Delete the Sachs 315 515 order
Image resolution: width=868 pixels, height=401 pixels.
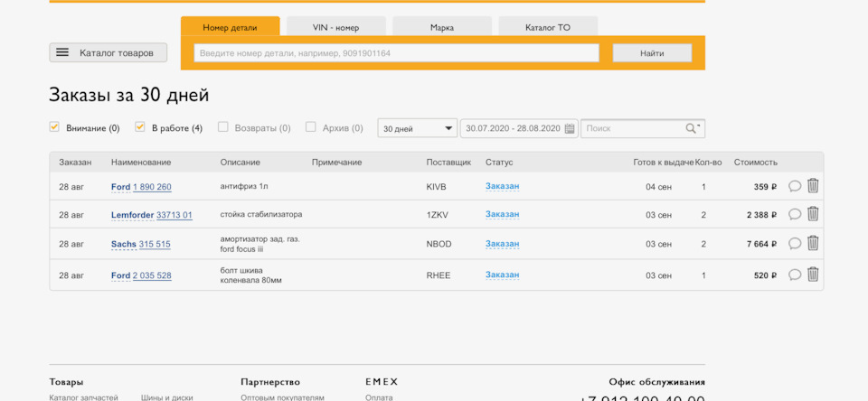point(813,243)
